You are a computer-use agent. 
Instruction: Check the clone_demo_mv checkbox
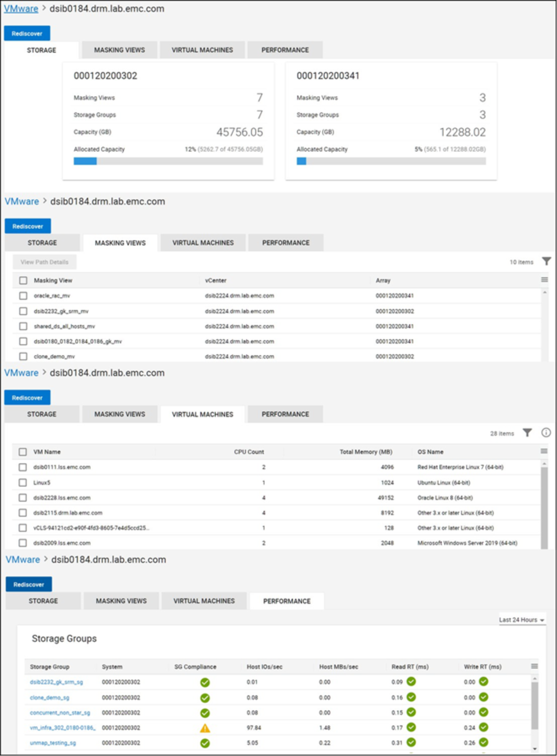click(x=23, y=356)
